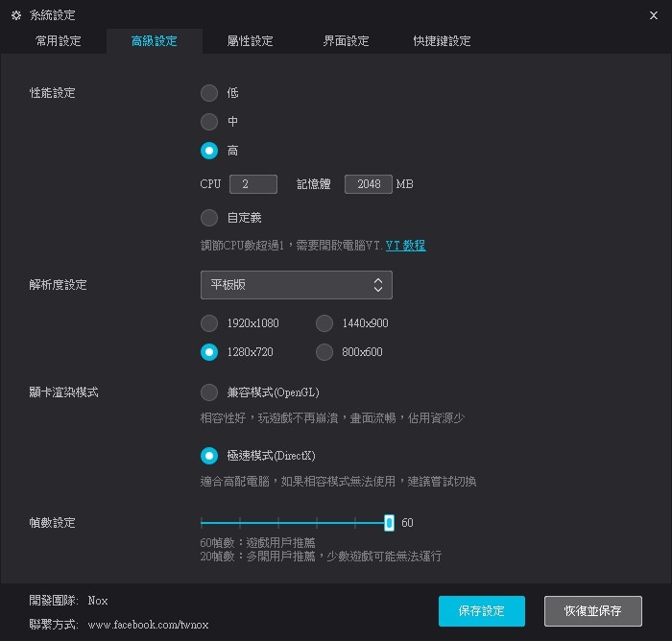Open the 屬性設定 tab
Viewport: 672px width, 641px height.
click(250, 41)
